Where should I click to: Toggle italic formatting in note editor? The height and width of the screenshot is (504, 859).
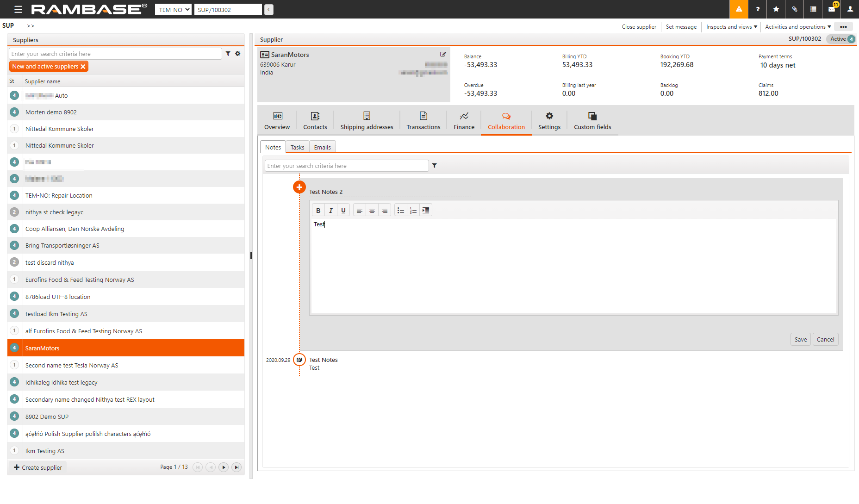click(330, 211)
